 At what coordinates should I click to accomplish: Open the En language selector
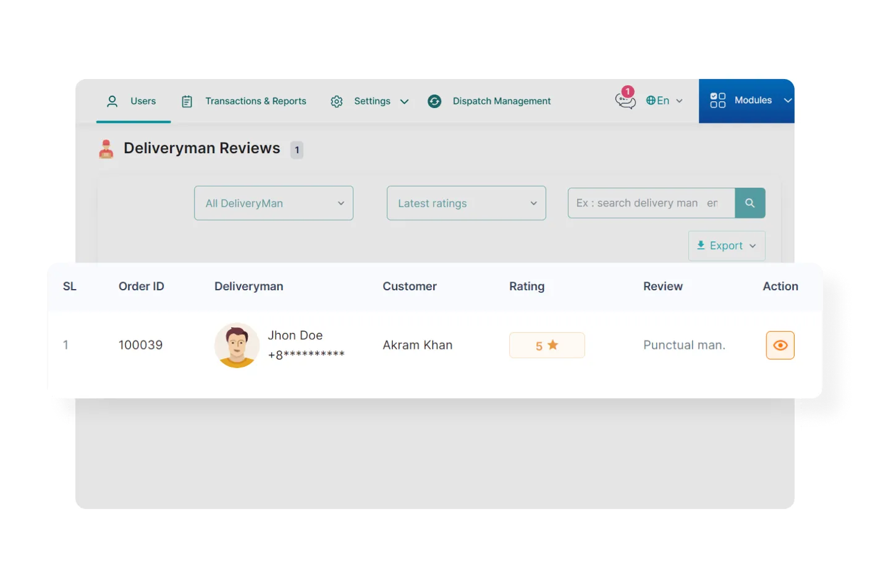(x=664, y=101)
